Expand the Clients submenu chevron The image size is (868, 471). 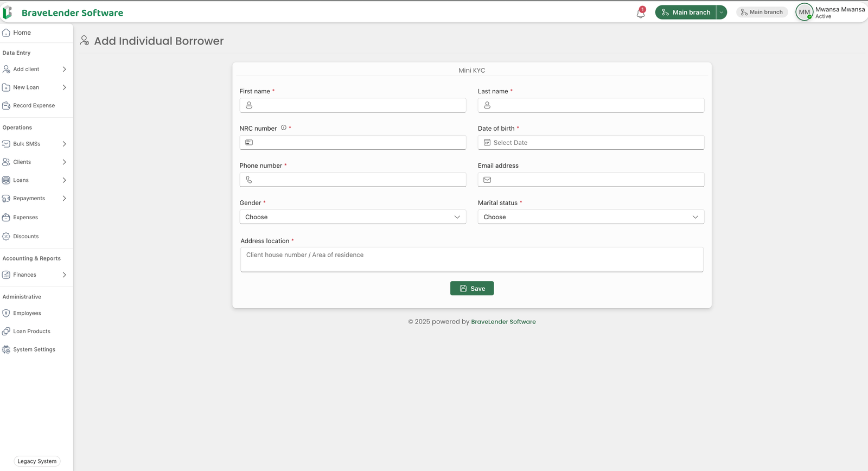pos(64,162)
